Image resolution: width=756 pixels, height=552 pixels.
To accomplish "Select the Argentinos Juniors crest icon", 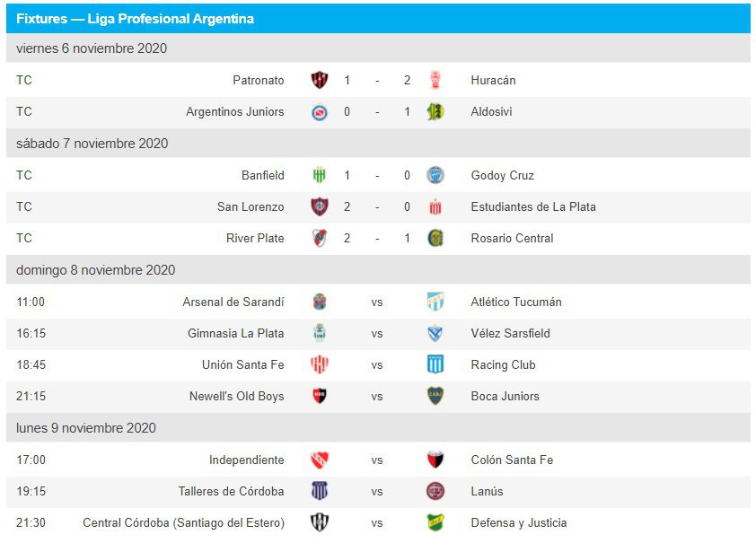I will pyautogui.click(x=319, y=112).
